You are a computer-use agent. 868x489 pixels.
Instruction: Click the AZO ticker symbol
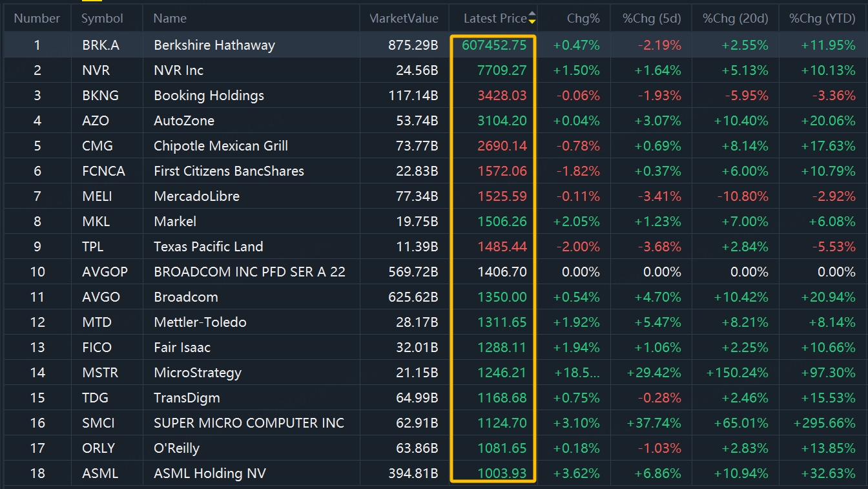pyautogui.click(x=96, y=121)
